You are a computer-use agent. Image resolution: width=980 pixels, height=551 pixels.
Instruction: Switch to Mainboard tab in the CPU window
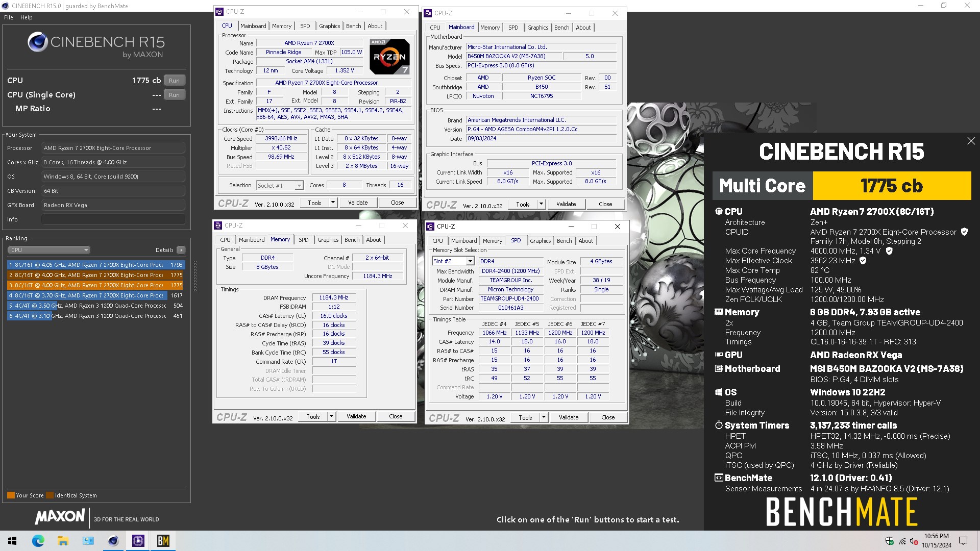253,26
